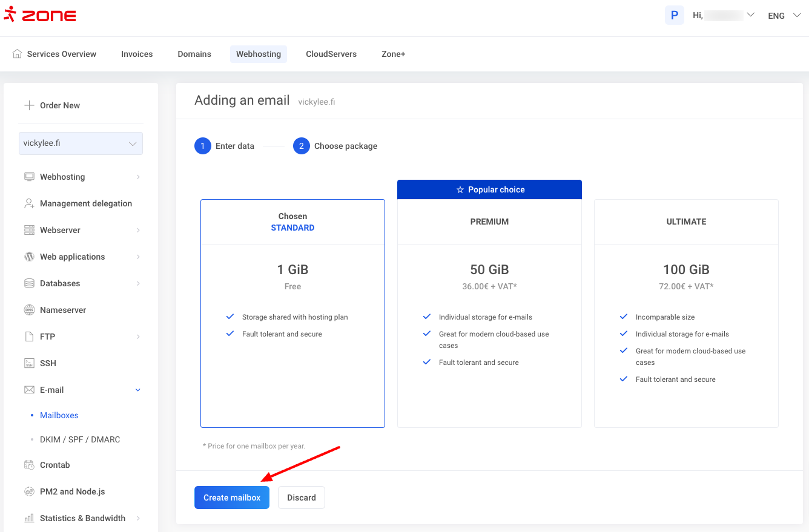Click the SSH terminal icon
This screenshot has width=809, height=532.
click(29, 363)
